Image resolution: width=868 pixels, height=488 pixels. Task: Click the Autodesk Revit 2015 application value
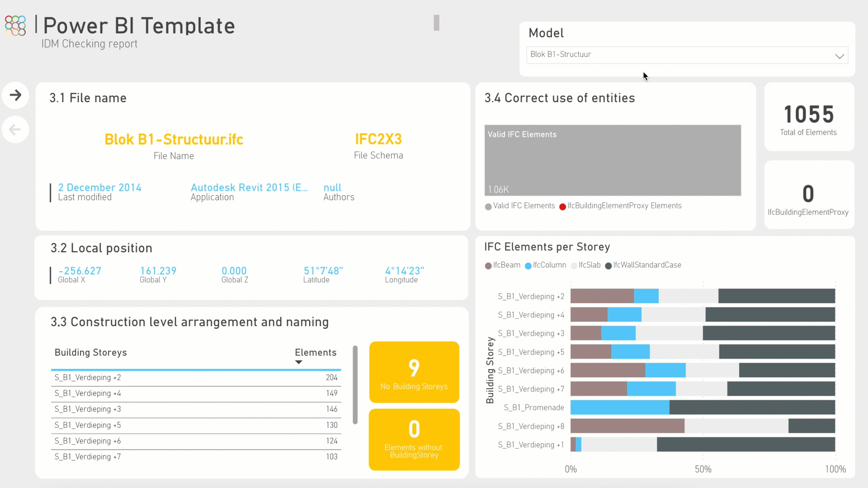click(x=249, y=188)
